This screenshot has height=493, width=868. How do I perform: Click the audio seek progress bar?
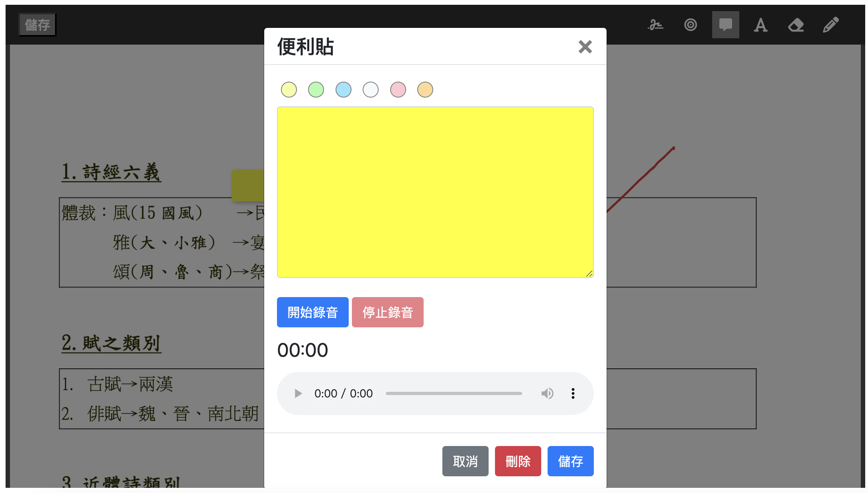[454, 393]
